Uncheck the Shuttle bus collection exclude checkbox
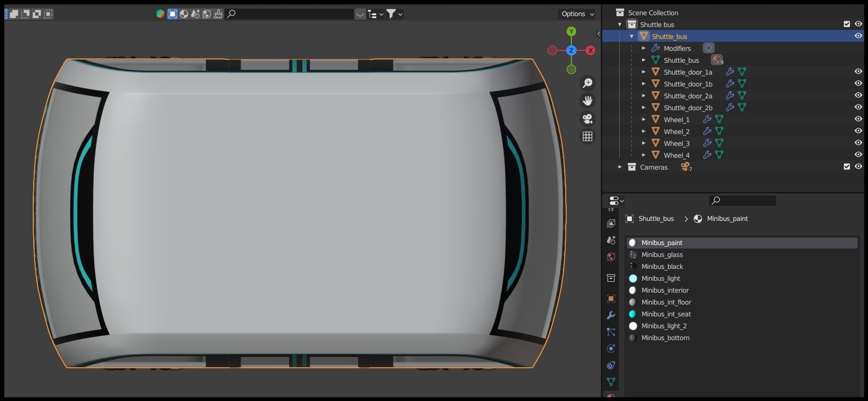Viewport: 868px width, 401px height. 847,24
